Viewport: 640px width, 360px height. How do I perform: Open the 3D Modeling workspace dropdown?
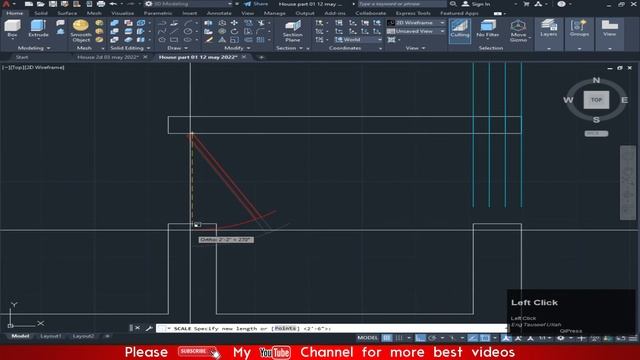click(189, 4)
